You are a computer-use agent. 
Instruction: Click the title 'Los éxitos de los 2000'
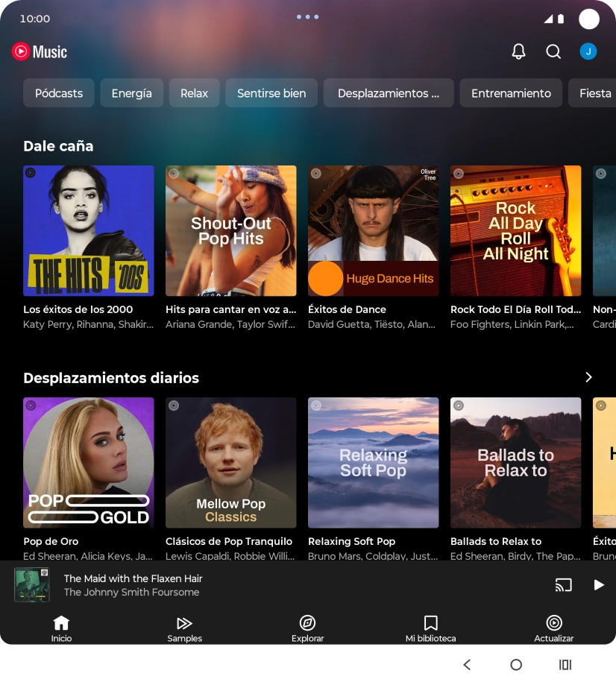(x=78, y=309)
